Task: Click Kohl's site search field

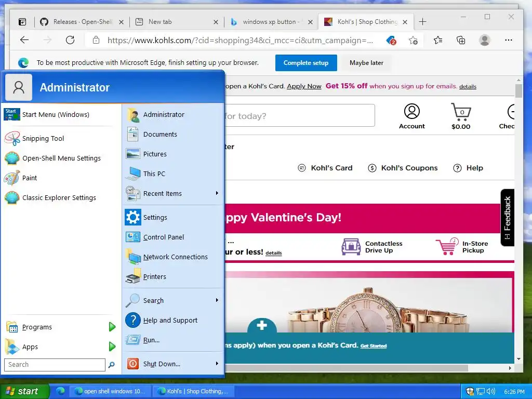Action: tap(300, 116)
